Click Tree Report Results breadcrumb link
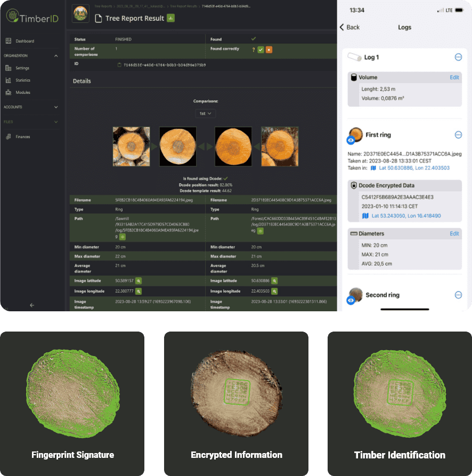The image size is (472, 476). click(x=183, y=6)
